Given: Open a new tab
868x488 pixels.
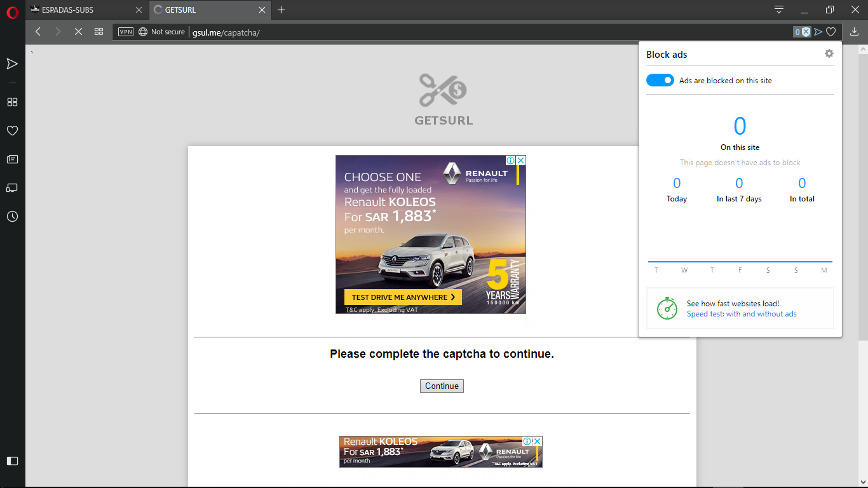Looking at the screenshot, I should (x=281, y=10).
